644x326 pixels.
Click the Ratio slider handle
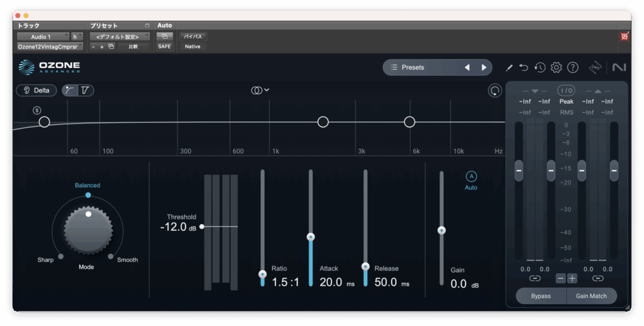click(x=262, y=274)
